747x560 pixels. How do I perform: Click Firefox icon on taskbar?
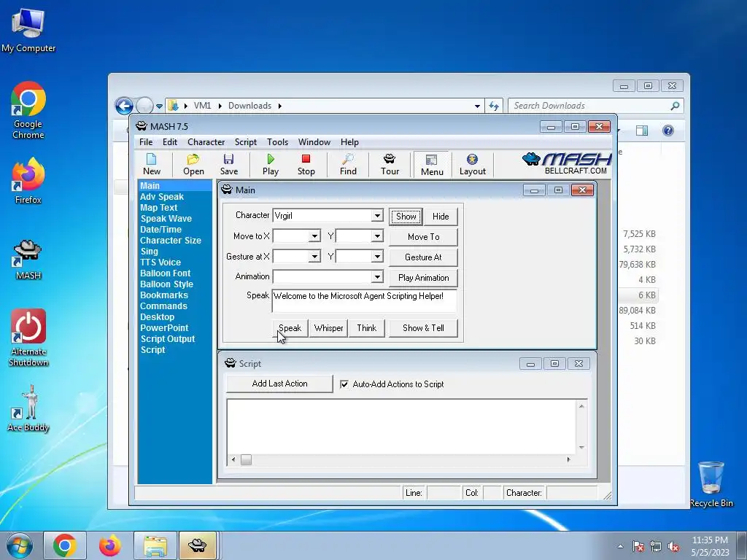109,545
